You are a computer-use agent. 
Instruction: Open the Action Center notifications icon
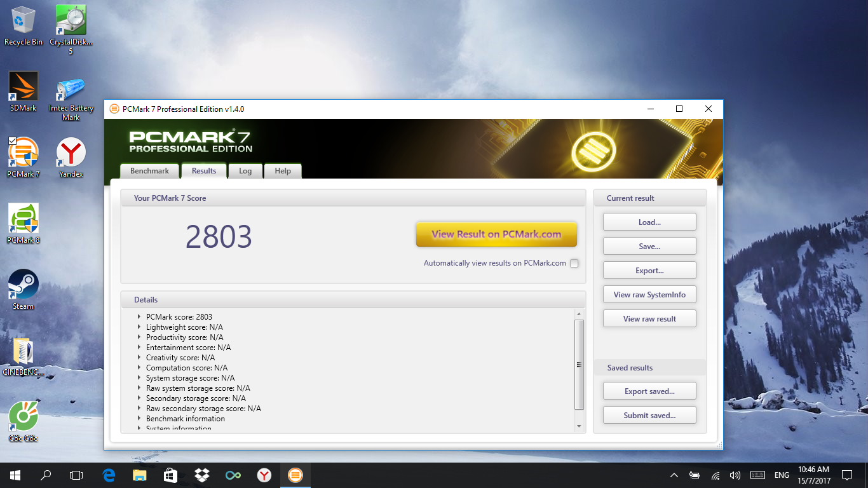click(x=846, y=475)
